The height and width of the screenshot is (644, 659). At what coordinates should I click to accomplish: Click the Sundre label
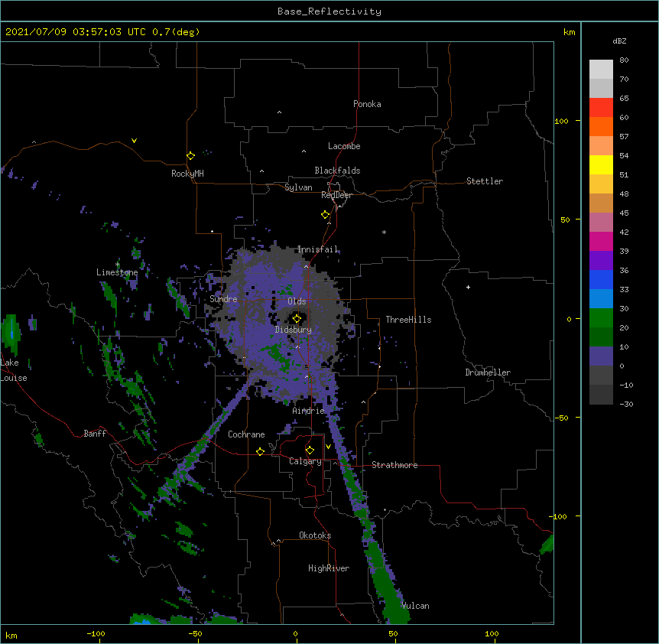[x=223, y=299]
